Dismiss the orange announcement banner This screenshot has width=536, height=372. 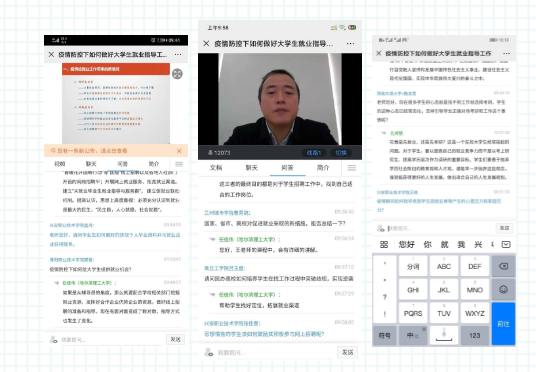point(179,151)
